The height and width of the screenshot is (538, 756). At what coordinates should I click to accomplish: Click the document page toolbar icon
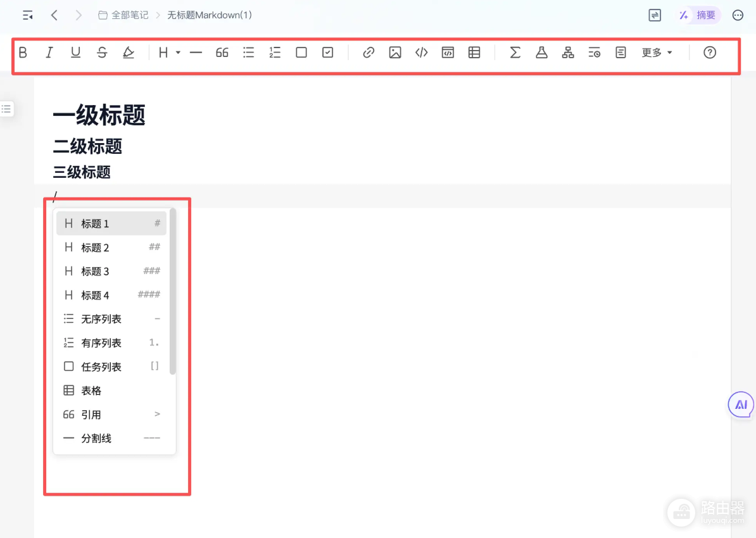621,53
